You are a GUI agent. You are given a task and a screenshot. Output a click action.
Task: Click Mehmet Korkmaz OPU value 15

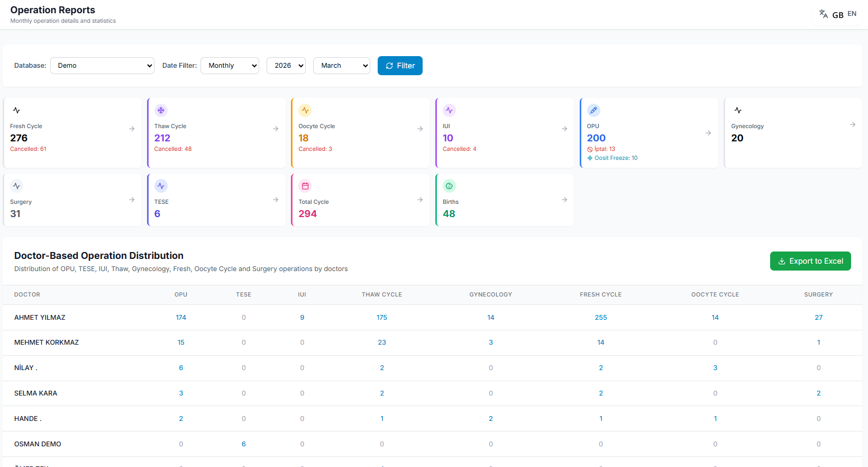tap(181, 343)
